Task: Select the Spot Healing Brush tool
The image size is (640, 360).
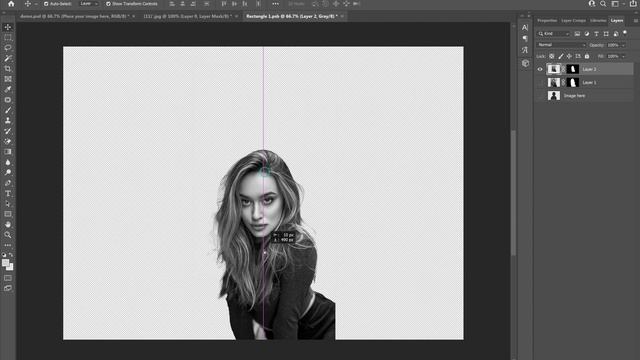Action: point(8,100)
